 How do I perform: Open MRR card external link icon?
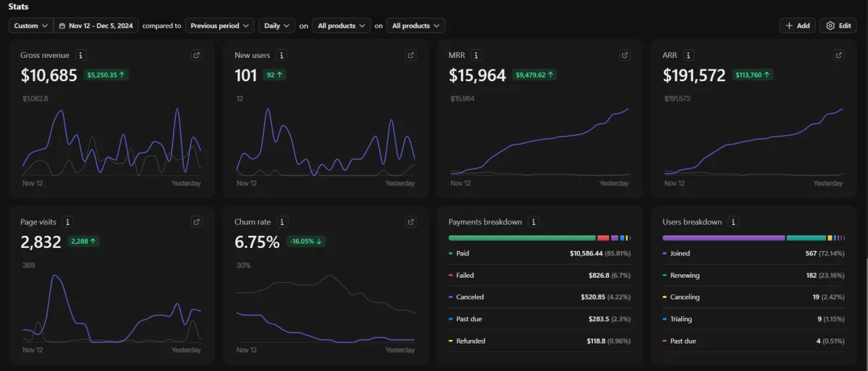pyautogui.click(x=625, y=55)
